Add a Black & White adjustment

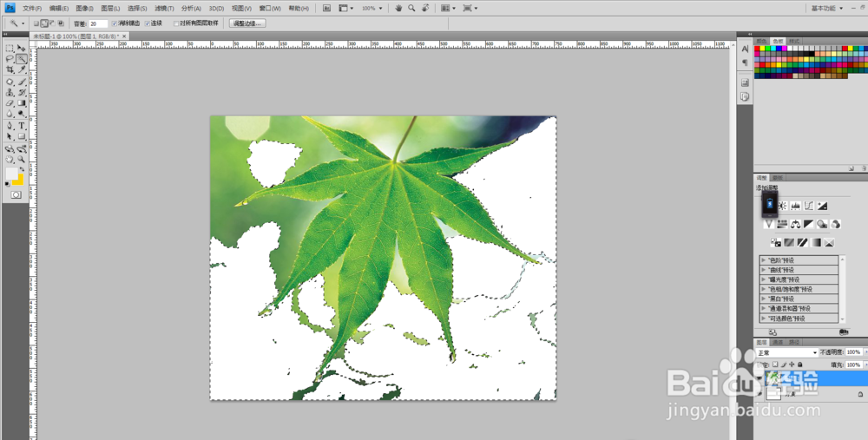click(x=808, y=224)
